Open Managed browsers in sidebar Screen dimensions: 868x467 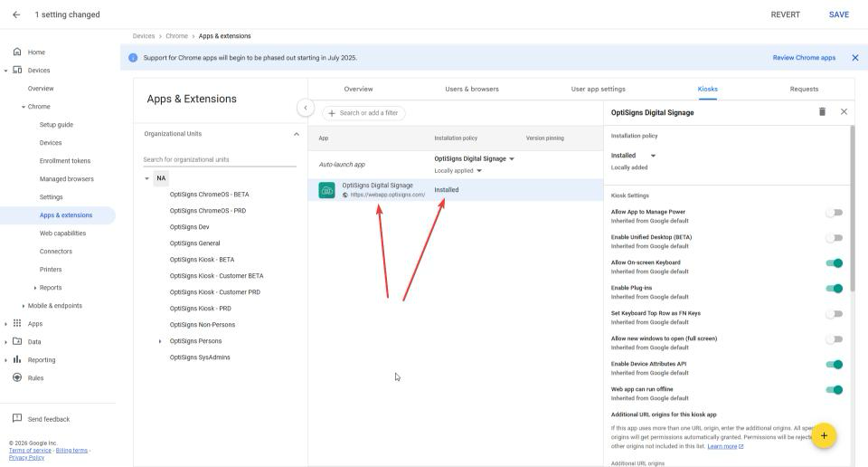pyautogui.click(x=66, y=179)
